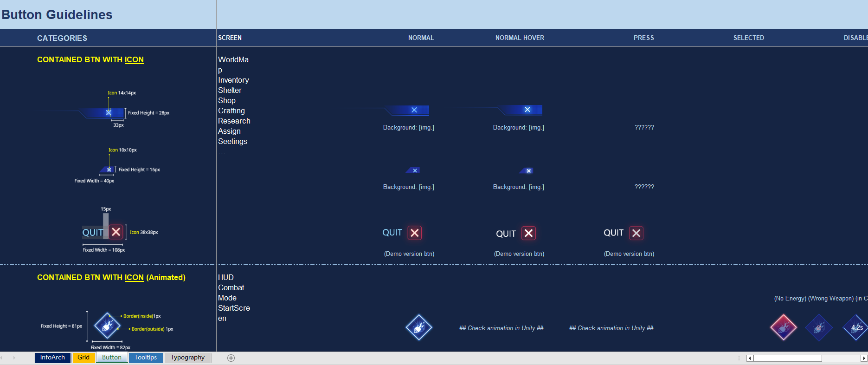Click the diamond icon showing 4.2s
Viewport: 868px width, 365px height.
click(x=856, y=327)
